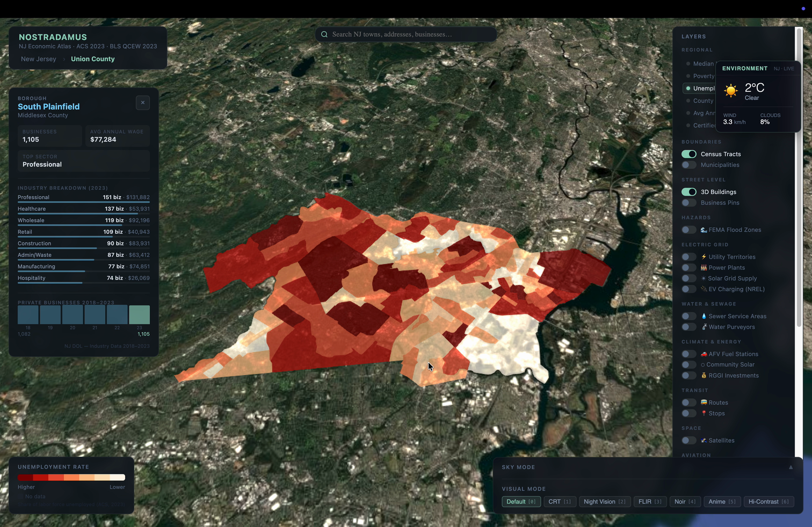Select the FLIR visual mode
The height and width of the screenshot is (527, 812).
(649, 502)
